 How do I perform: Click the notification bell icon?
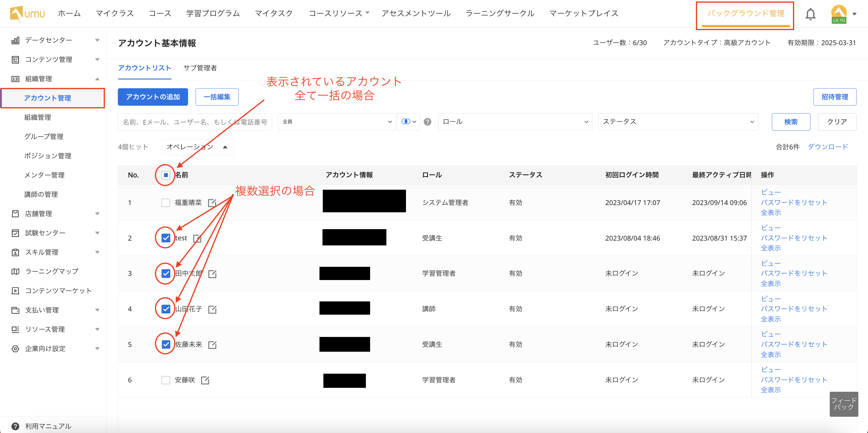(x=810, y=14)
